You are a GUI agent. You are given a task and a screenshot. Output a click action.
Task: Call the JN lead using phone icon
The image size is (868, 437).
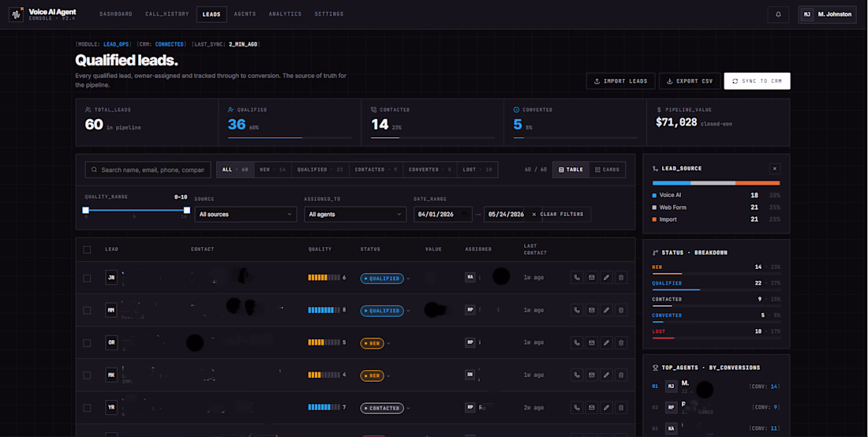click(x=577, y=278)
